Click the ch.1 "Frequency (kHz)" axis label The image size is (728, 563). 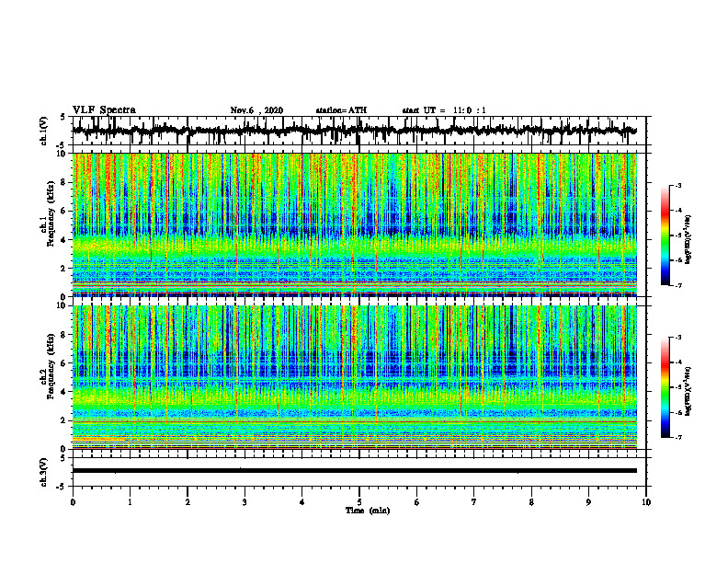51,213
